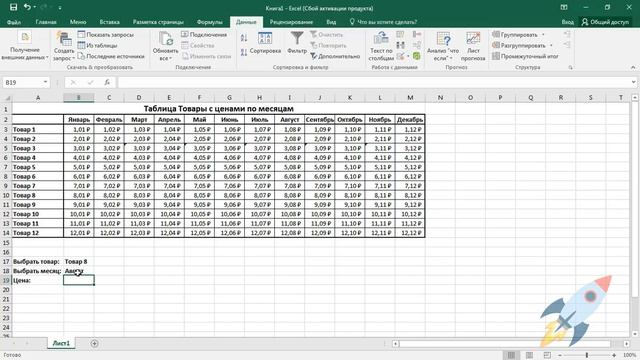Sort descending Z to A icon
Image resolution: width=640 pixels, height=360 pixels.
click(x=244, y=52)
